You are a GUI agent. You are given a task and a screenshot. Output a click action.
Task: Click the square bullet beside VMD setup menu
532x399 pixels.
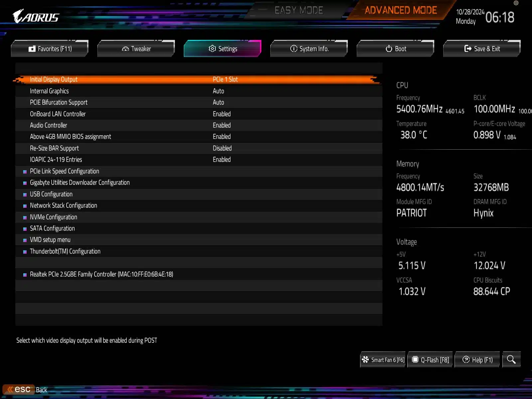click(25, 240)
